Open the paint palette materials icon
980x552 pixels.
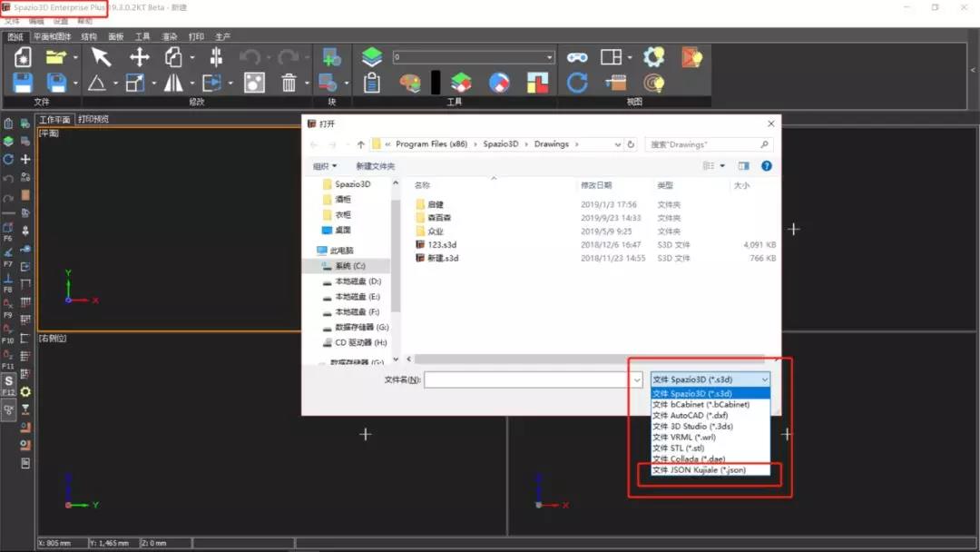[x=410, y=83]
